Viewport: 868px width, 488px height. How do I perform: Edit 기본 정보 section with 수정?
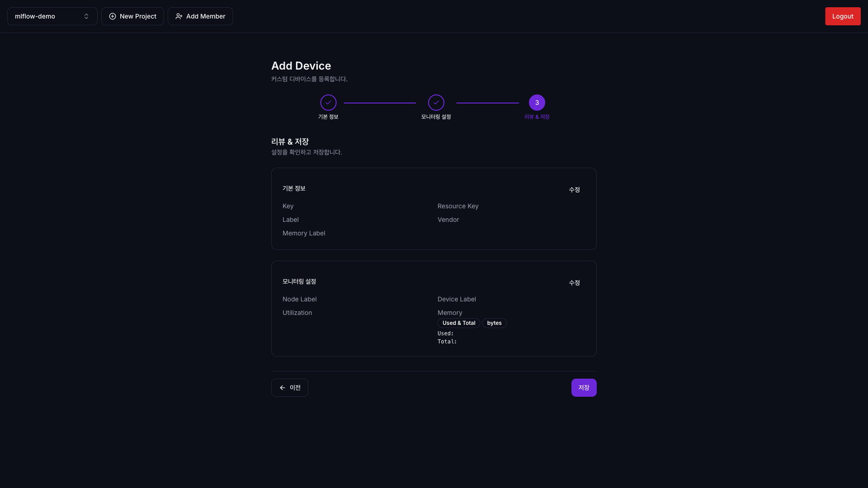(x=574, y=190)
